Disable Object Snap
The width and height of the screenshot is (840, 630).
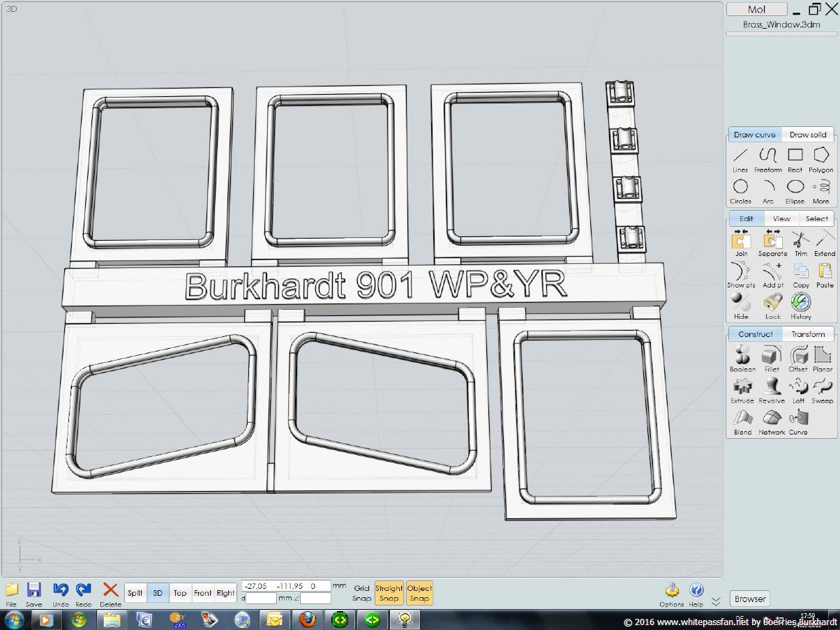click(419, 593)
